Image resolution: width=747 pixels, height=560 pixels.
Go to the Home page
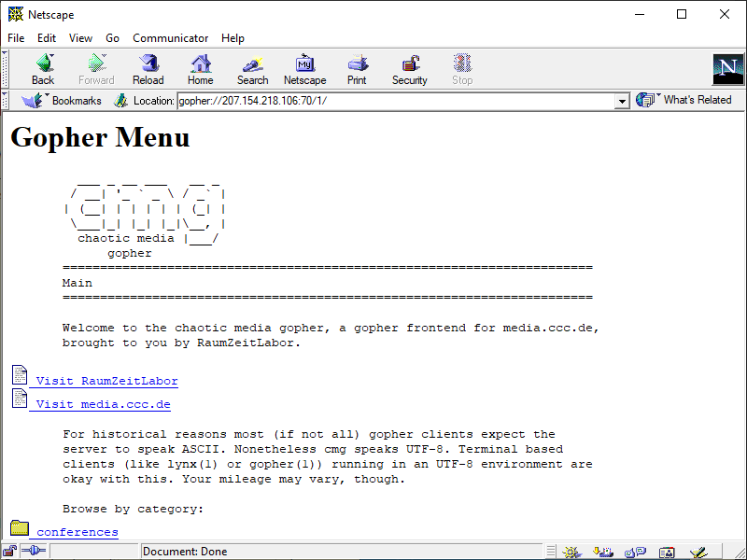(201, 69)
